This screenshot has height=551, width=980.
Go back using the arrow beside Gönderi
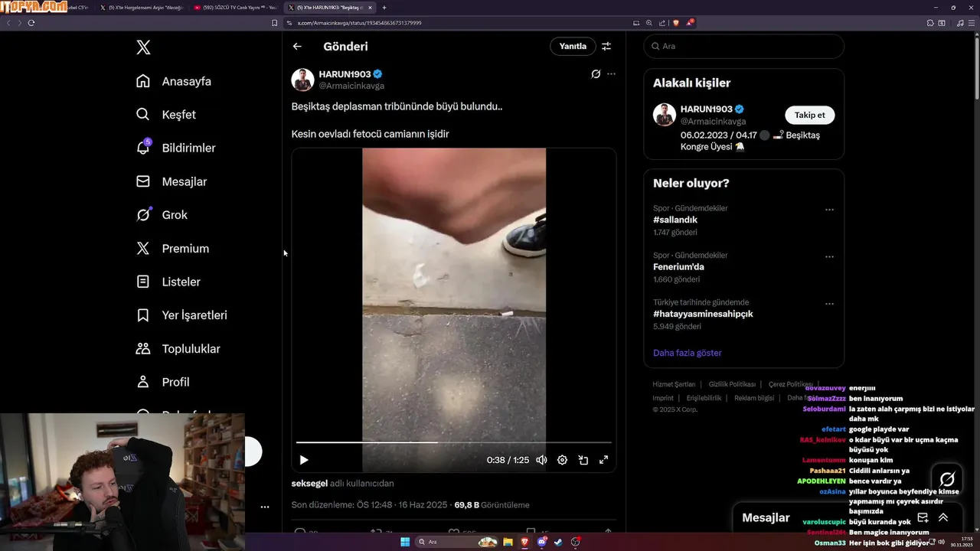click(297, 46)
